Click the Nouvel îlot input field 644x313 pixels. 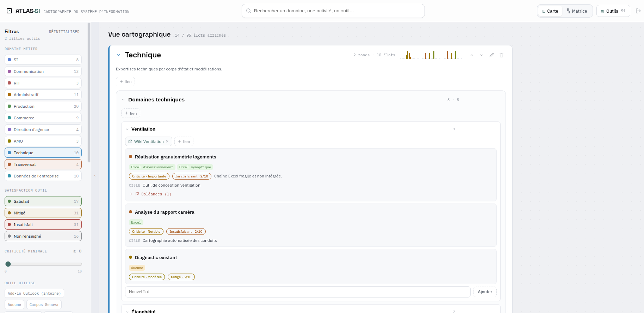coord(298,292)
